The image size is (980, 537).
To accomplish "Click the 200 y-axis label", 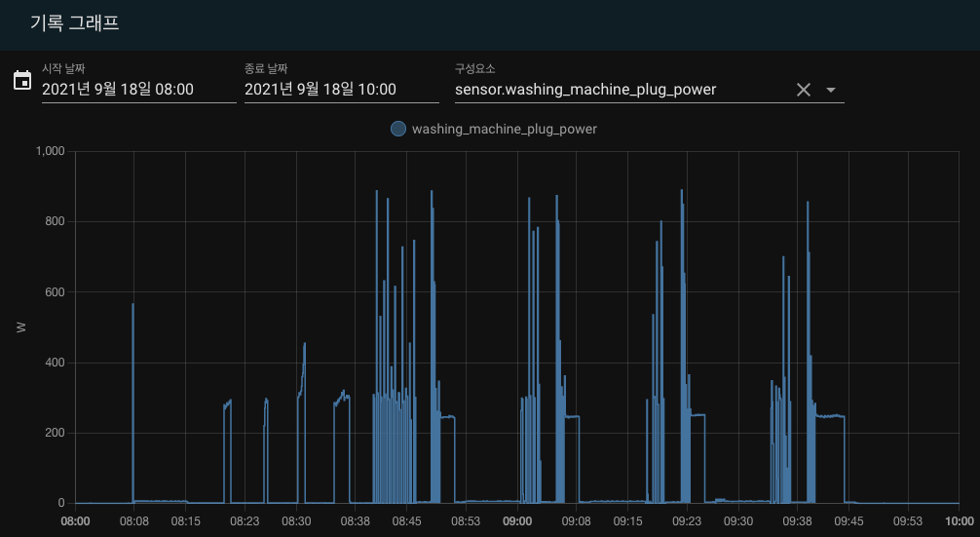I will (57, 433).
